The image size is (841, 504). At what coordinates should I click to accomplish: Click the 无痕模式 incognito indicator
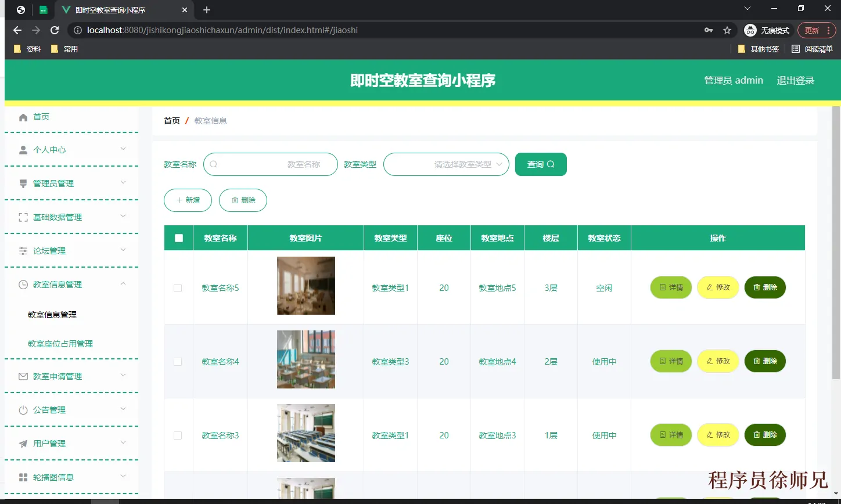pyautogui.click(x=768, y=30)
